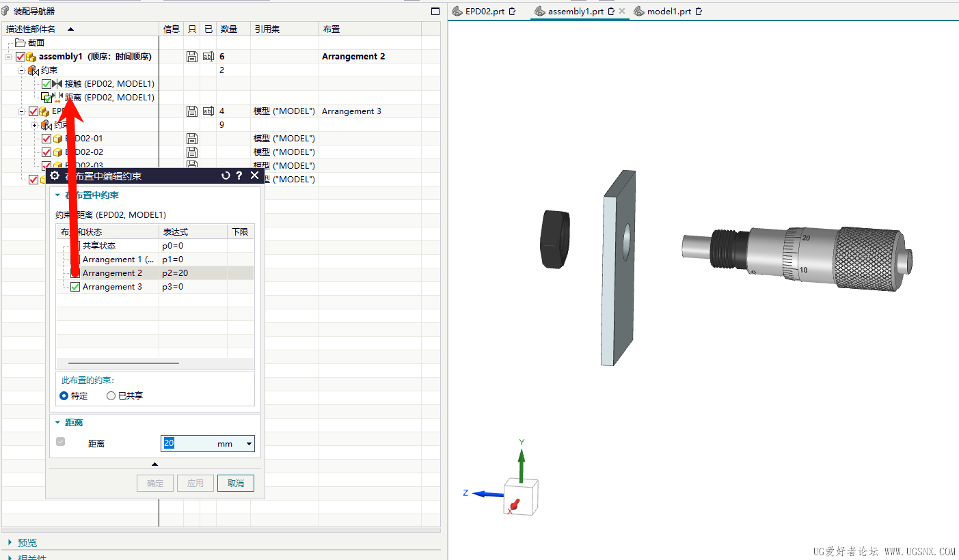
Task: Switch to the model1.prt tab
Action: point(668,11)
